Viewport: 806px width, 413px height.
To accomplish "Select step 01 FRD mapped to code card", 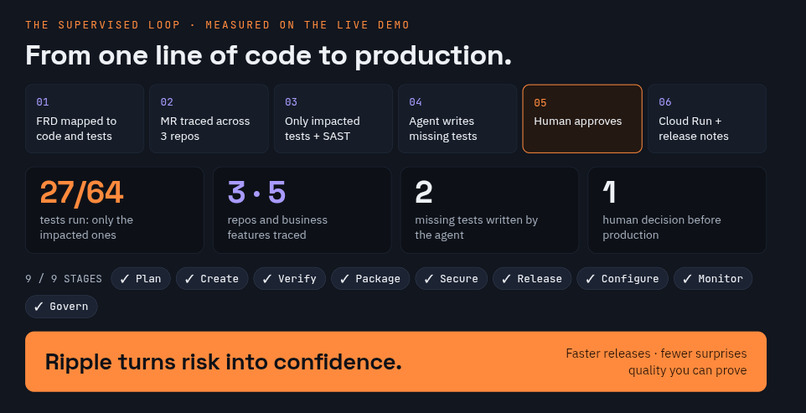I will point(85,118).
